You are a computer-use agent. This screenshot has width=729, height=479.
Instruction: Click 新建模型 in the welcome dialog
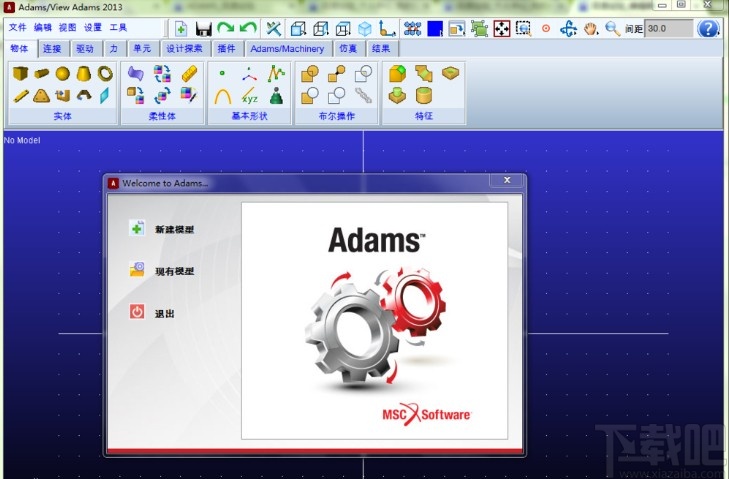174,229
